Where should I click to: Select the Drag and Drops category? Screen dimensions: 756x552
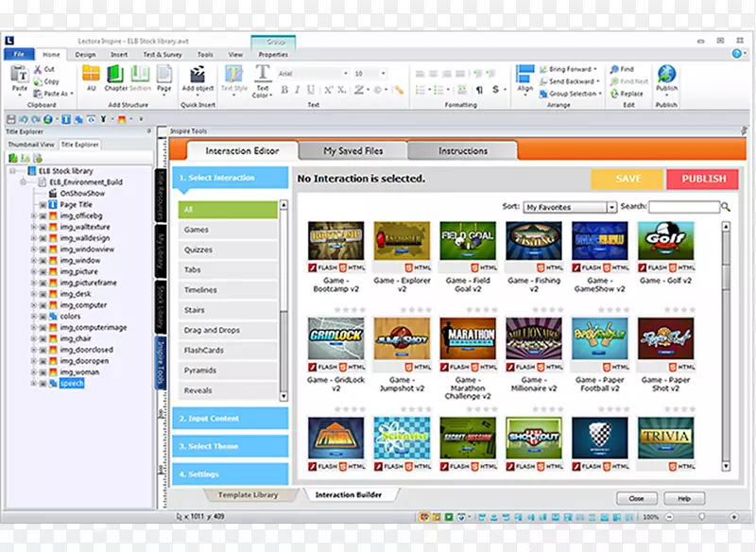(228, 330)
